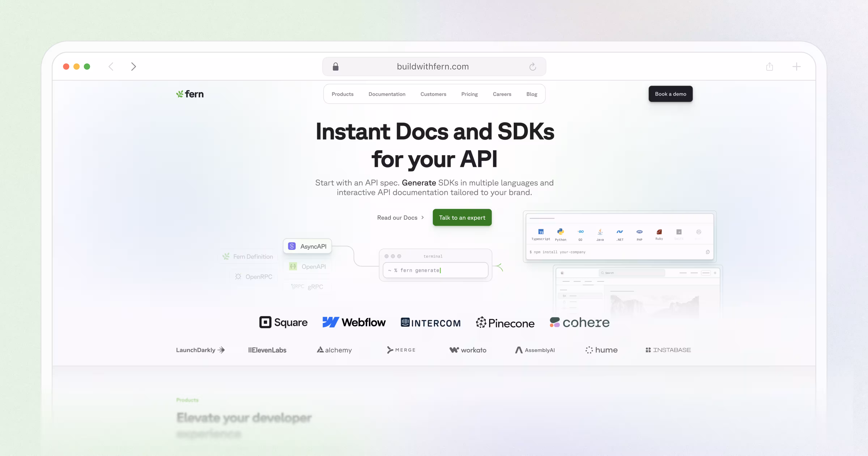Click the fern logo

(190, 94)
